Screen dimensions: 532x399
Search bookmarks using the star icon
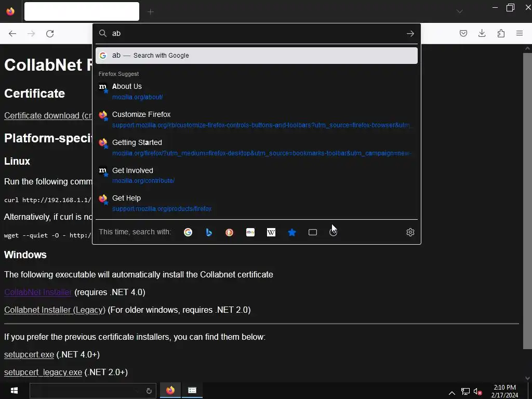(x=292, y=232)
